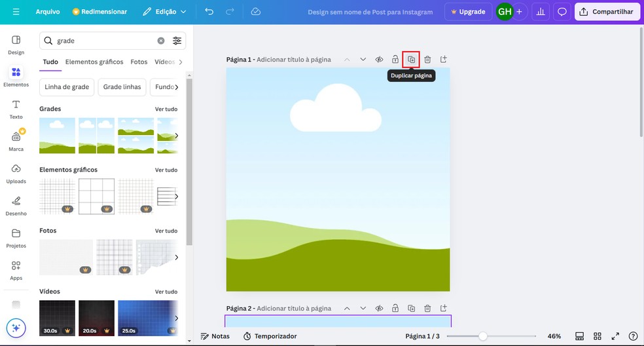Image resolution: width=644 pixels, height=346 pixels.
Task: Add new page after page 1
Action: pyautogui.click(x=444, y=59)
